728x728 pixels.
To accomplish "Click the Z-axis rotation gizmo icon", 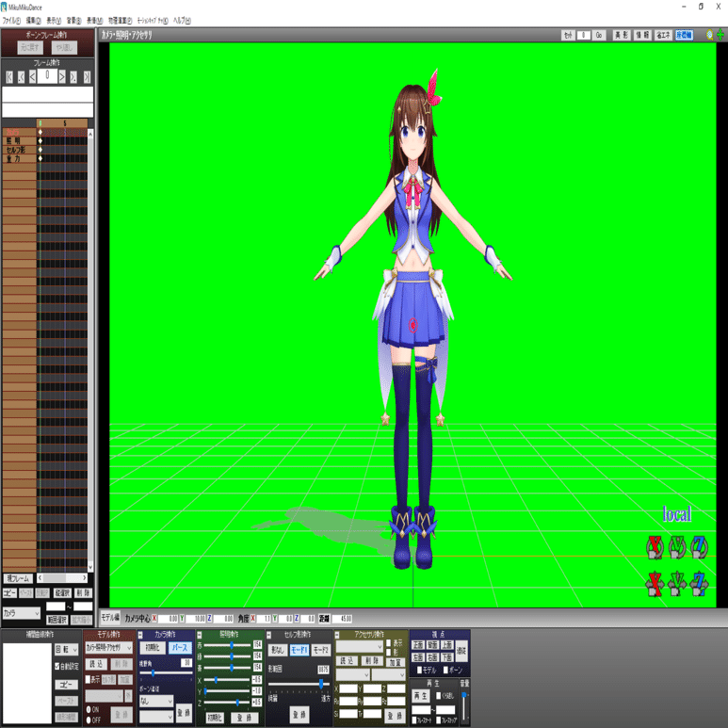I will [699, 547].
